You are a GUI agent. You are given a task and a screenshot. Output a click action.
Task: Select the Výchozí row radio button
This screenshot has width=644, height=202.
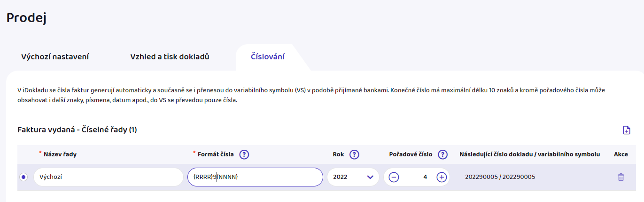click(x=24, y=177)
